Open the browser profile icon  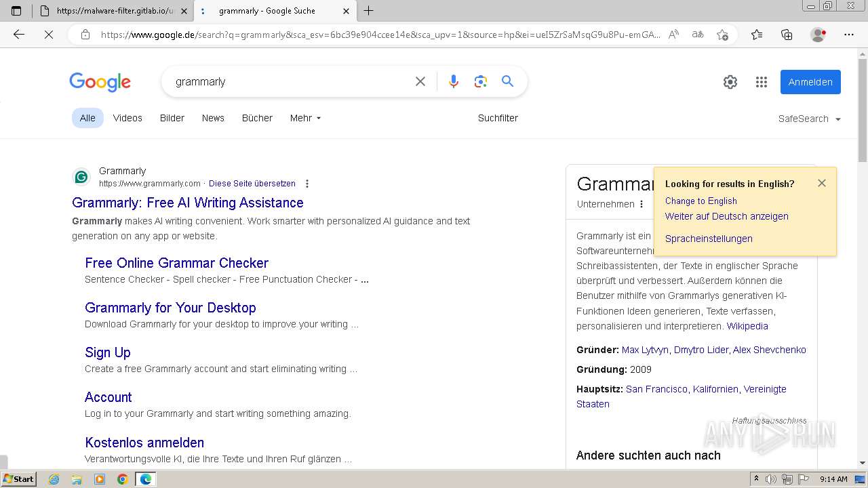(818, 35)
